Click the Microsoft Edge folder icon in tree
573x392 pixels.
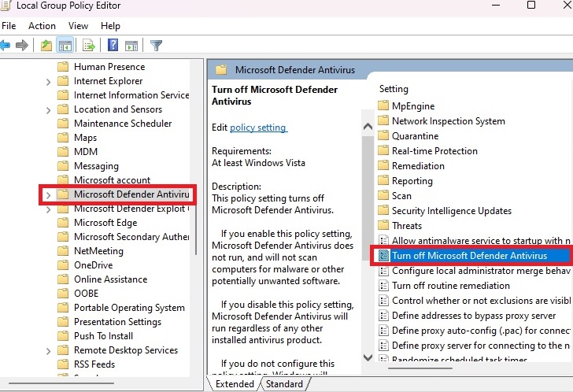tap(63, 223)
